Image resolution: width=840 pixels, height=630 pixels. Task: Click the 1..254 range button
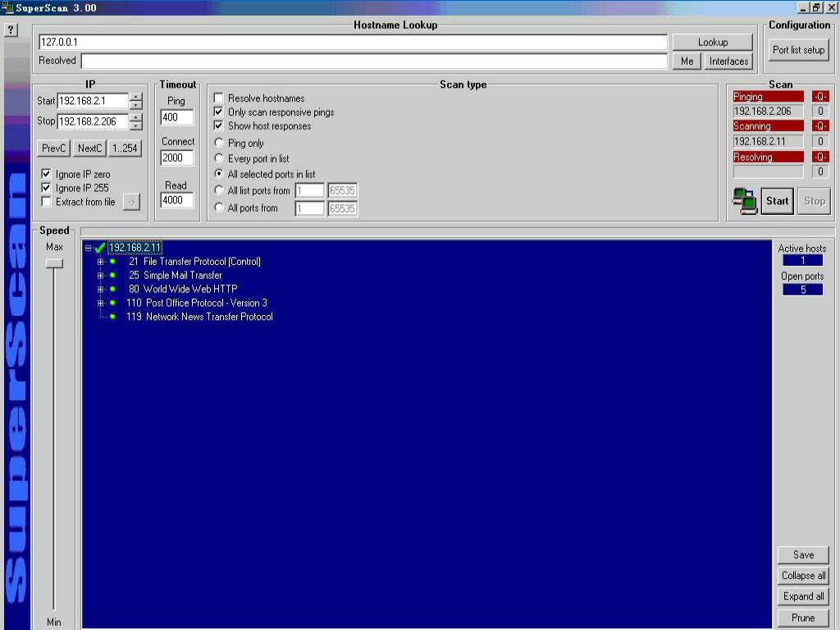click(x=125, y=148)
